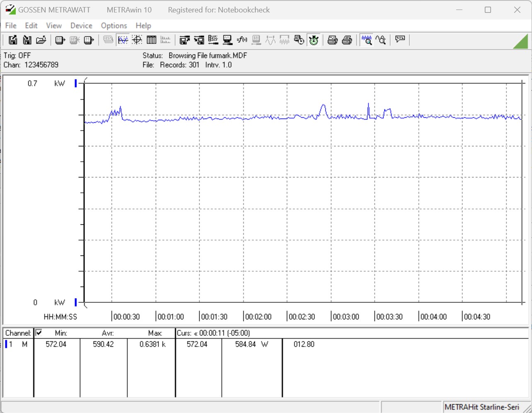The width and height of the screenshot is (532, 413).
Task: Click the 00:03:30 time axis label
Action: (x=389, y=317)
